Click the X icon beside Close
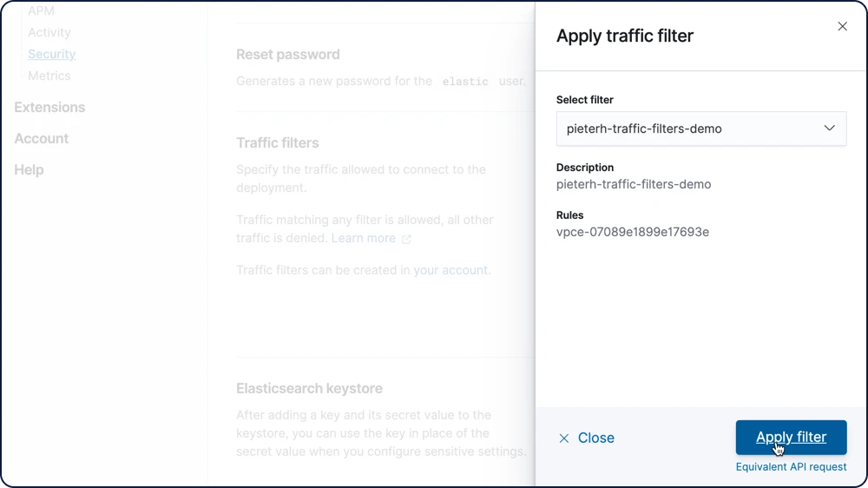868x488 pixels. [x=563, y=439]
